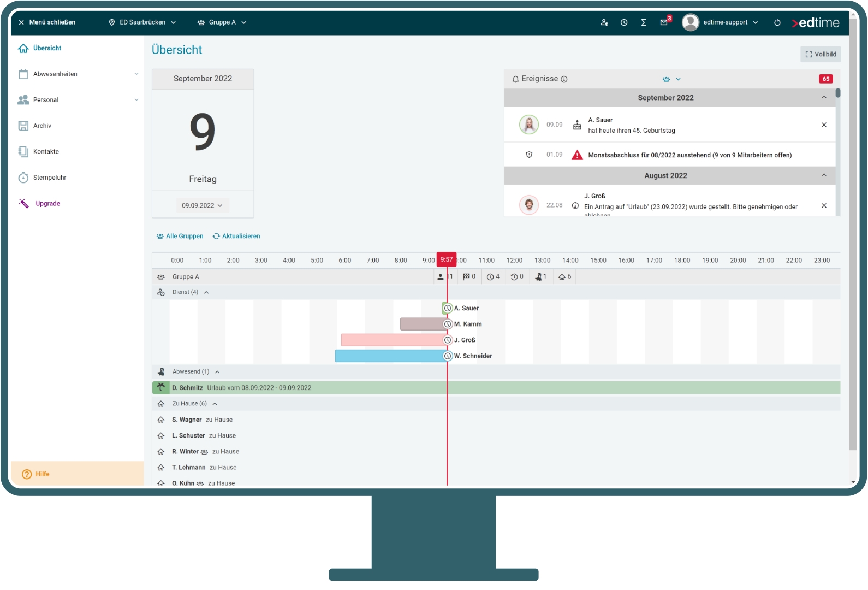Open the Gruppe A dropdown in top bar
Viewport: 868px width, 590px height.
click(222, 22)
